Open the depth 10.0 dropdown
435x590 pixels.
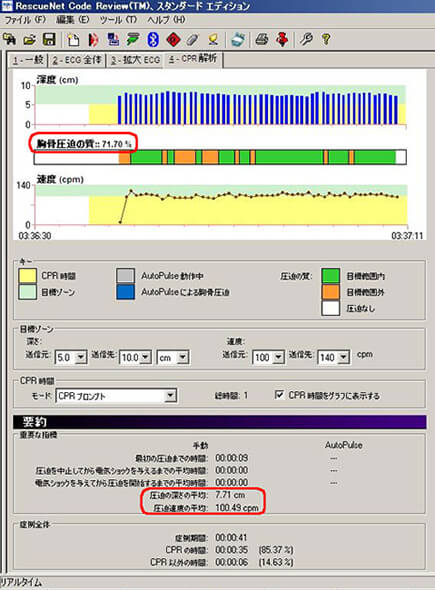146,357
